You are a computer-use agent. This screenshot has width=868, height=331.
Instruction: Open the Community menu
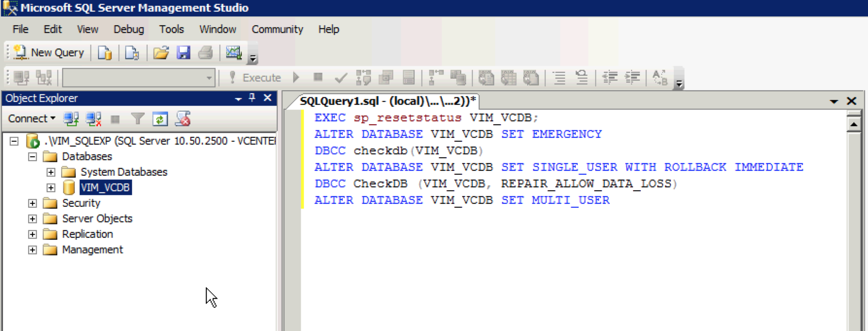pos(277,29)
